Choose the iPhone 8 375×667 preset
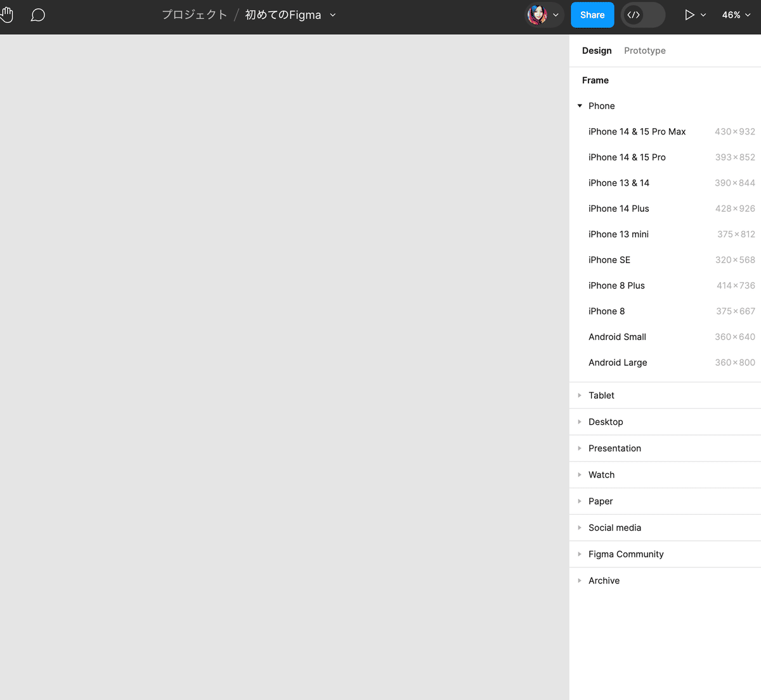 (665, 311)
